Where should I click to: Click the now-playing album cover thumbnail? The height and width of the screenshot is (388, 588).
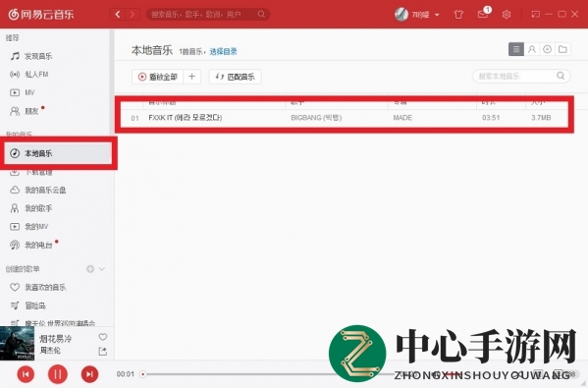point(17,344)
